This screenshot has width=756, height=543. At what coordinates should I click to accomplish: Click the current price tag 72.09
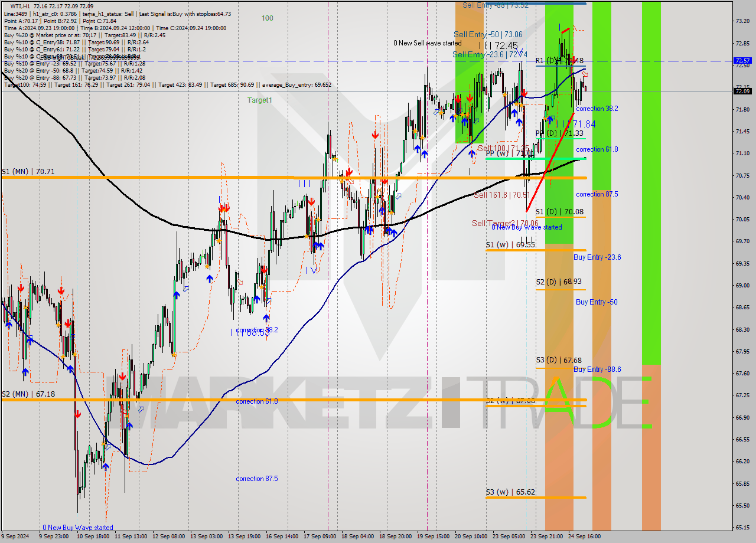click(742, 91)
